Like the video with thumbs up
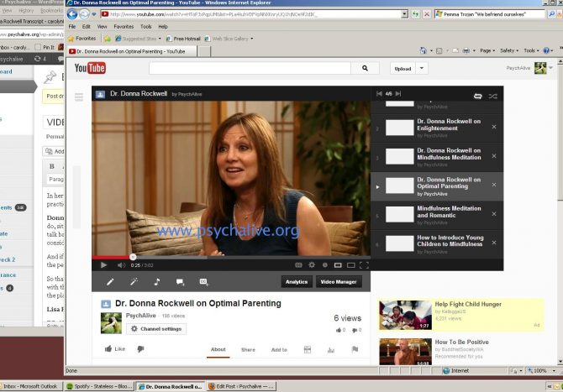 [114, 348]
